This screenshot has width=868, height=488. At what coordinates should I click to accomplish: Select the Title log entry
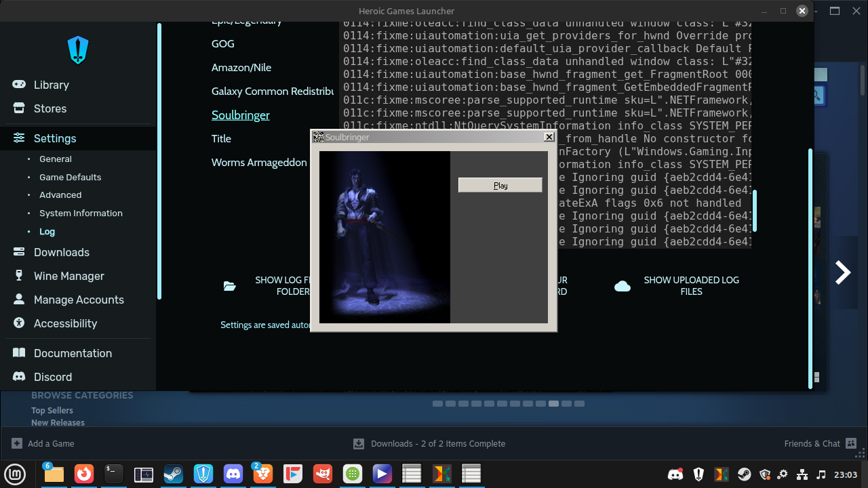(x=222, y=138)
